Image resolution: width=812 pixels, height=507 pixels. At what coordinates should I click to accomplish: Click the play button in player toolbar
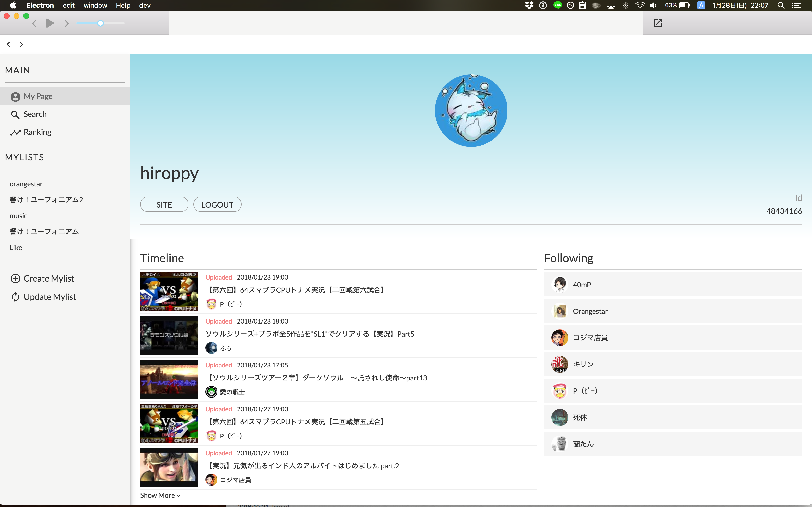[50, 23]
